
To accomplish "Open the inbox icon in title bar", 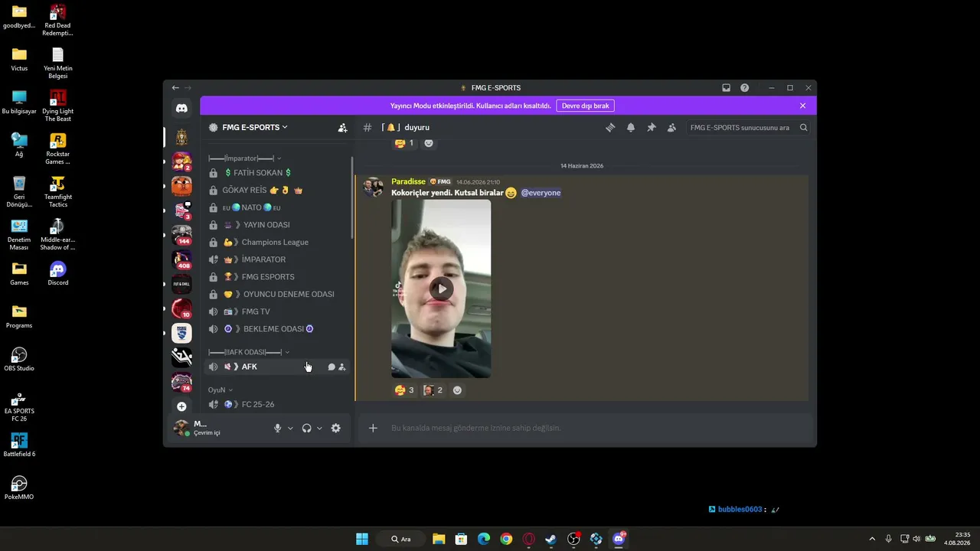I will [726, 88].
